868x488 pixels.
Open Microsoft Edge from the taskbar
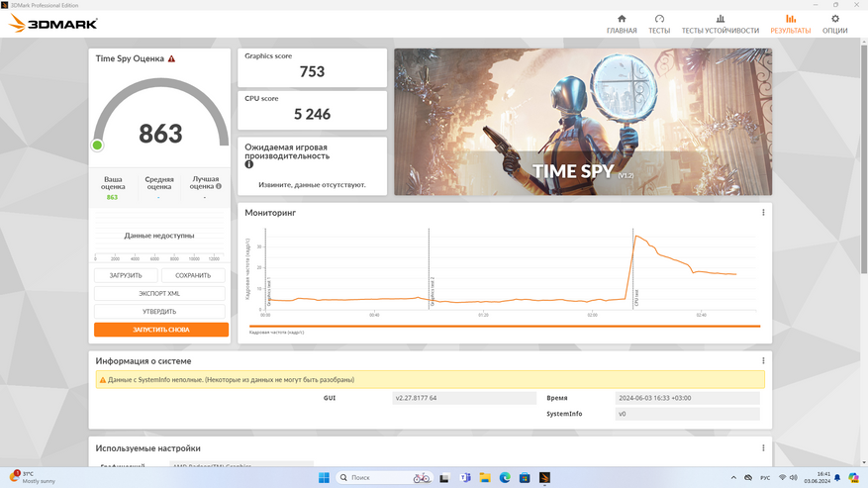[x=505, y=477]
